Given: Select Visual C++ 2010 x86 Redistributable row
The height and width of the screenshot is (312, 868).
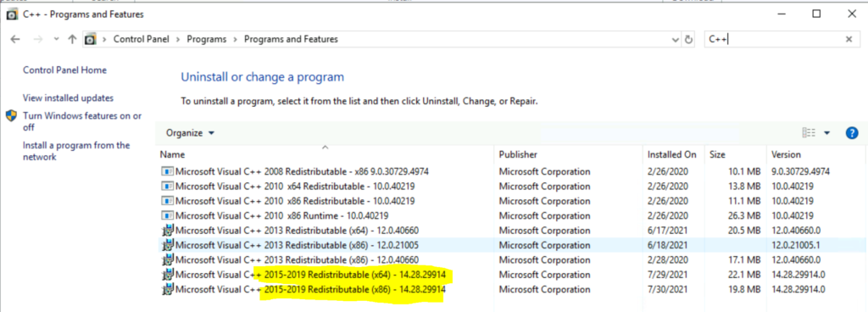Looking at the screenshot, I should [x=512, y=201].
